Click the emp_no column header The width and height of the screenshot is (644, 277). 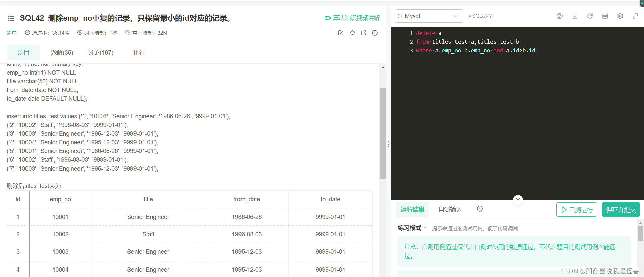point(60,199)
